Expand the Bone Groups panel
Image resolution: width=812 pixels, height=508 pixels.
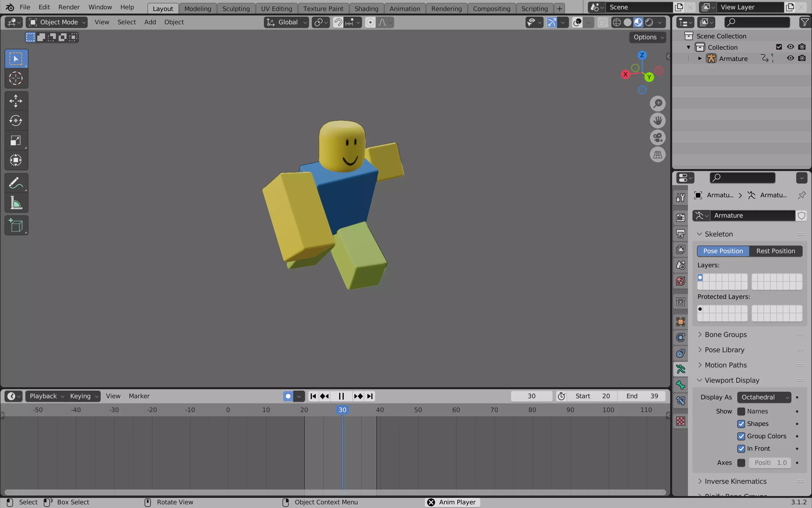[725, 335]
